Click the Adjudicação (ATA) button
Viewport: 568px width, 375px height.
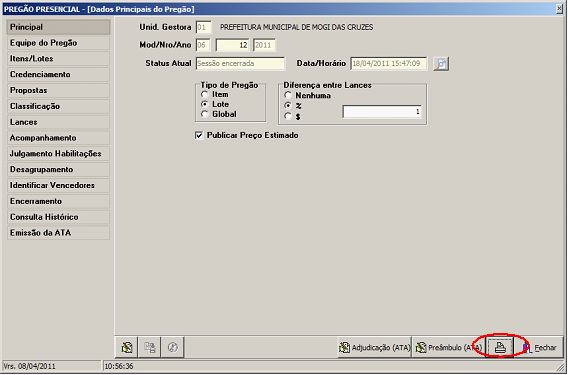click(374, 347)
